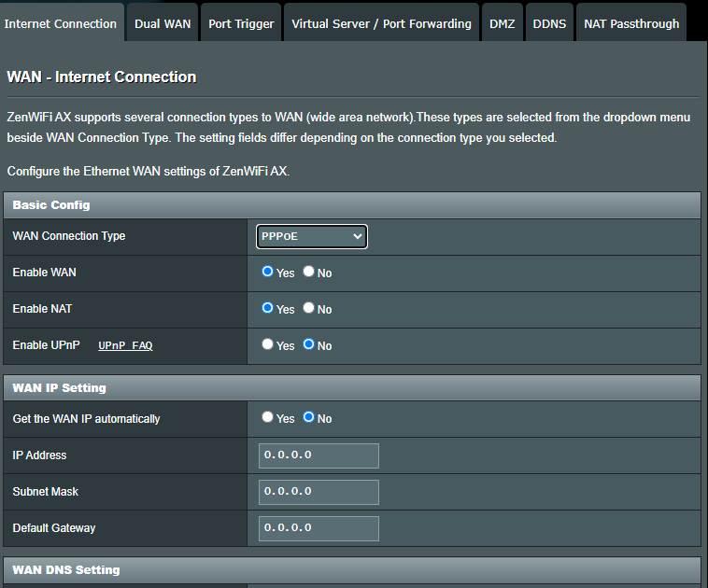Viewport: 708px width, 588px height.
Task: Choose No for Get the WAN IP automatically
Action: [309, 417]
